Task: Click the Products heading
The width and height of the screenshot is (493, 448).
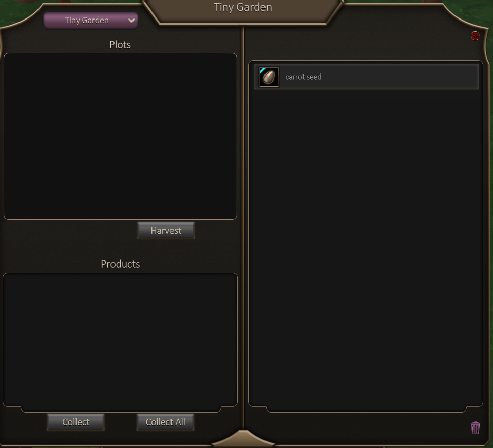Action: [x=120, y=264]
